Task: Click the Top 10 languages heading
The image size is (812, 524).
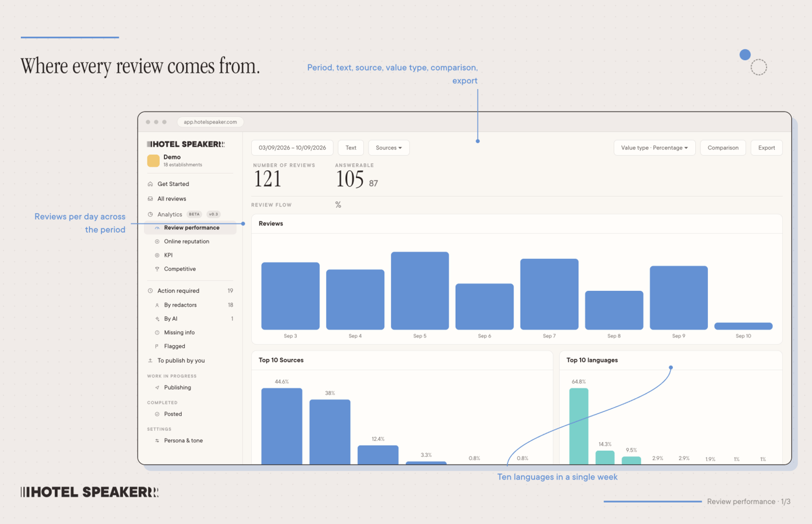Action: (592, 360)
